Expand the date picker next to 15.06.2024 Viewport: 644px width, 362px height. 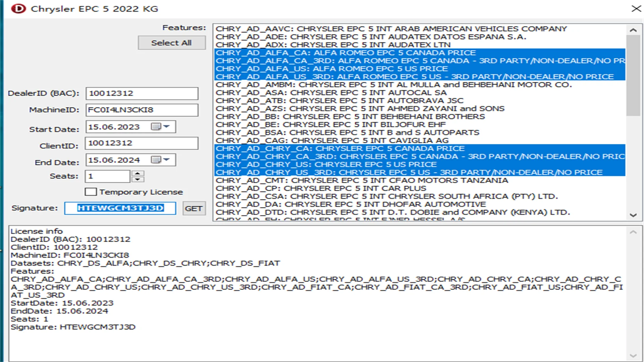click(156, 160)
